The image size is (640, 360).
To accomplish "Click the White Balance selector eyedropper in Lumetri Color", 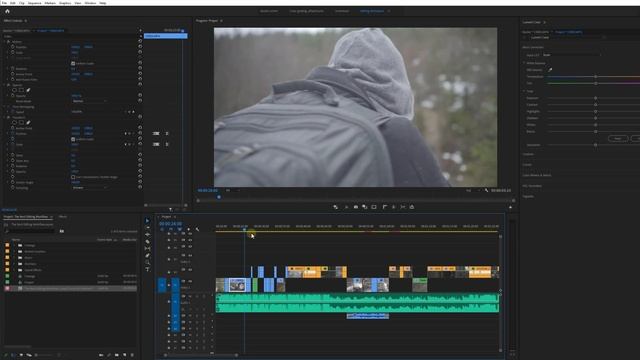I will [550, 70].
